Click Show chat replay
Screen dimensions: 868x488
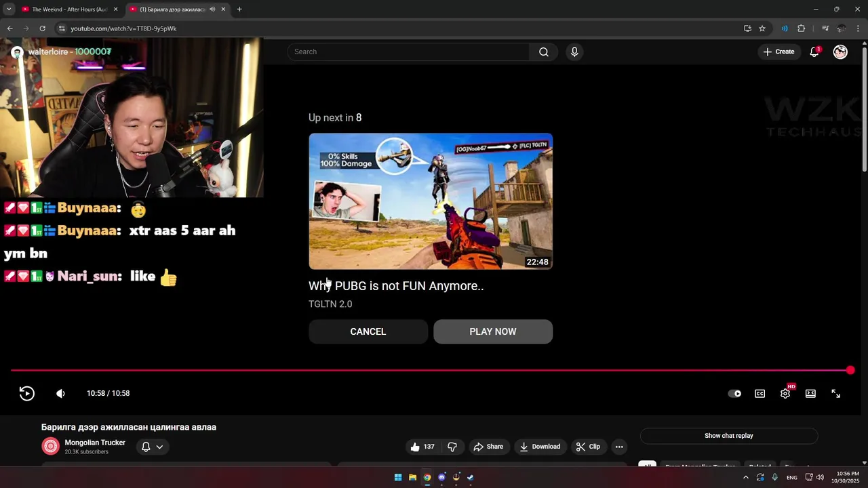click(x=729, y=436)
